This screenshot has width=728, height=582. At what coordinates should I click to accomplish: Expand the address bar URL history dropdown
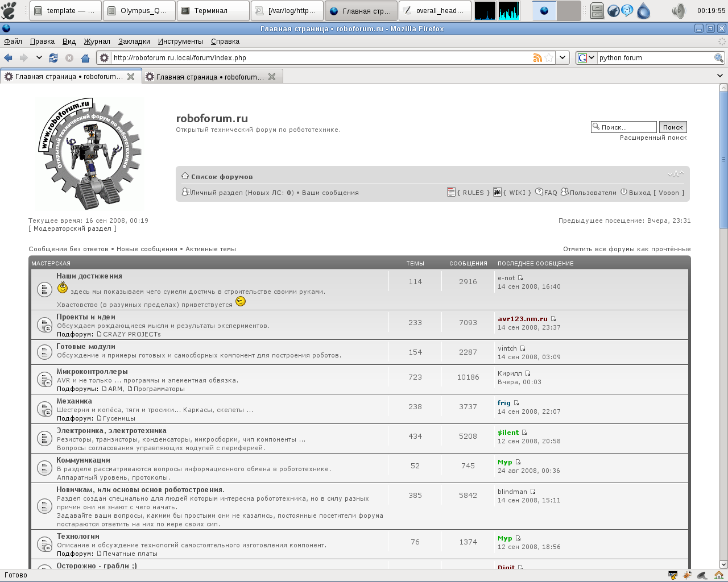point(562,57)
